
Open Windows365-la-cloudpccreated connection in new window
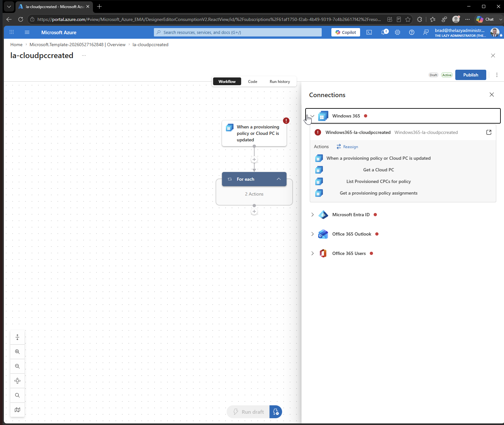tap(489, 132)
